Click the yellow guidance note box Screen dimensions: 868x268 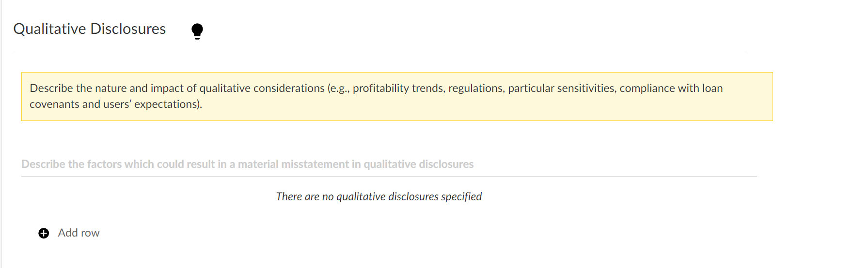point(396,96)
